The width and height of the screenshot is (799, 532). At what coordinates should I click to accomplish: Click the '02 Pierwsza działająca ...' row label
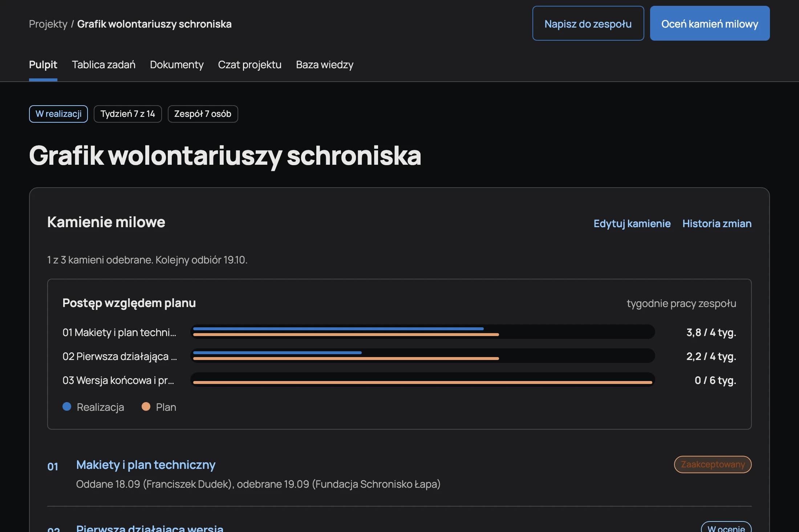pos(119,356)
